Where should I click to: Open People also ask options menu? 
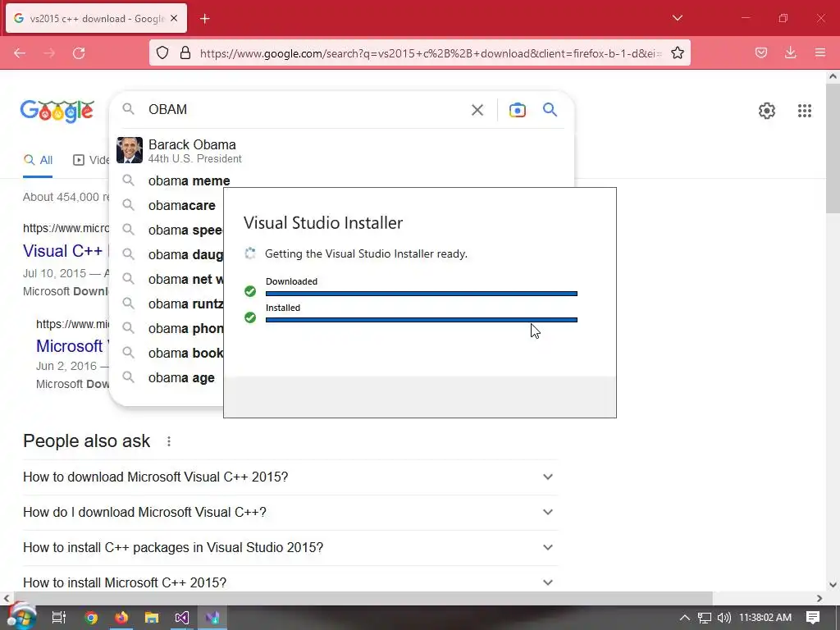[169, 441]
